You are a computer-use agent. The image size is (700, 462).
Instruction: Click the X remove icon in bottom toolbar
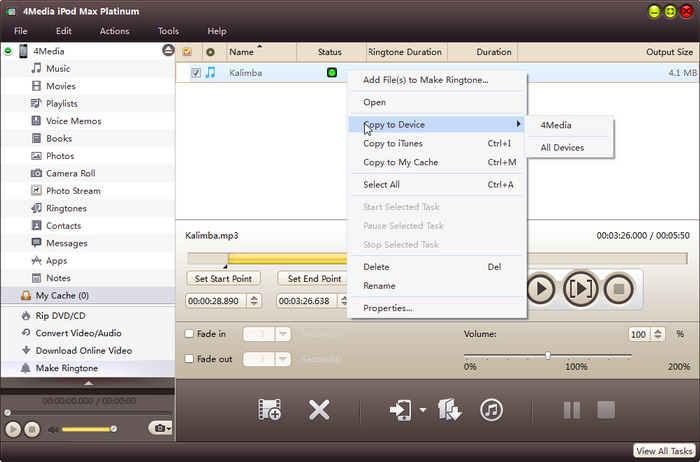coord(319,409)
